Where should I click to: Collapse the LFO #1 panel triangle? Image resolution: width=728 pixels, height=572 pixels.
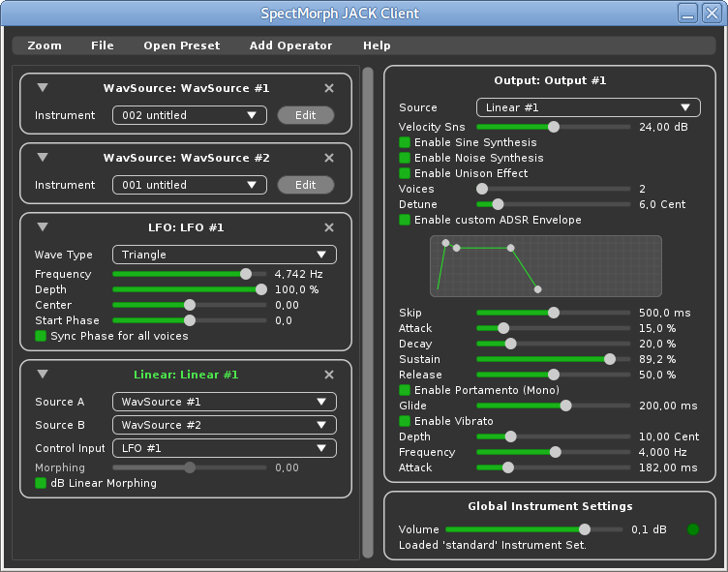43,226
